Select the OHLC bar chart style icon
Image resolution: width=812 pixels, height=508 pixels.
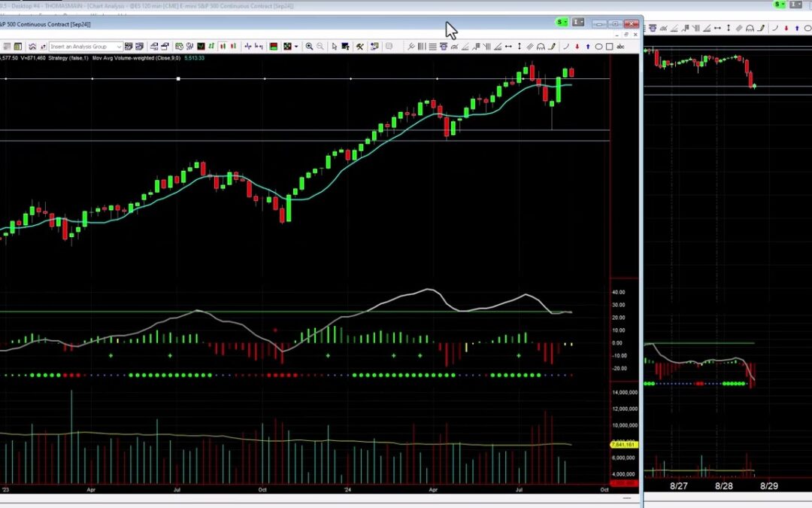(x=247, y=47)
